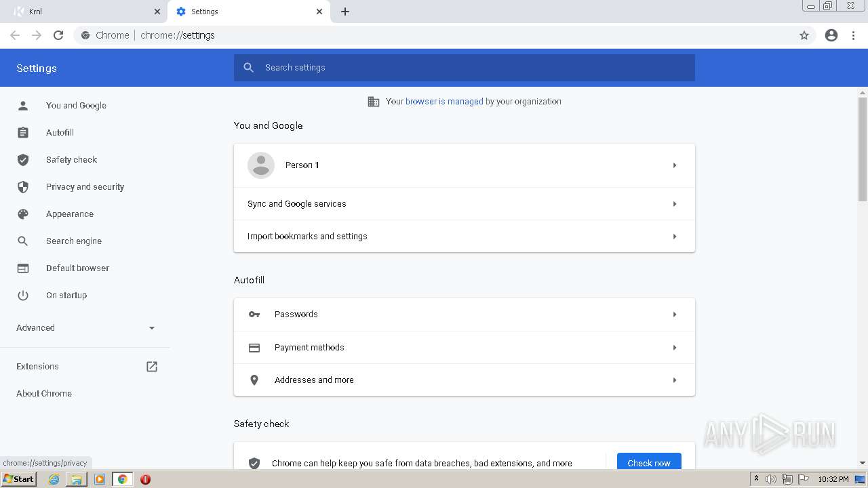
Task: Click the person icon beside You and Google
Action: [23, 105]
